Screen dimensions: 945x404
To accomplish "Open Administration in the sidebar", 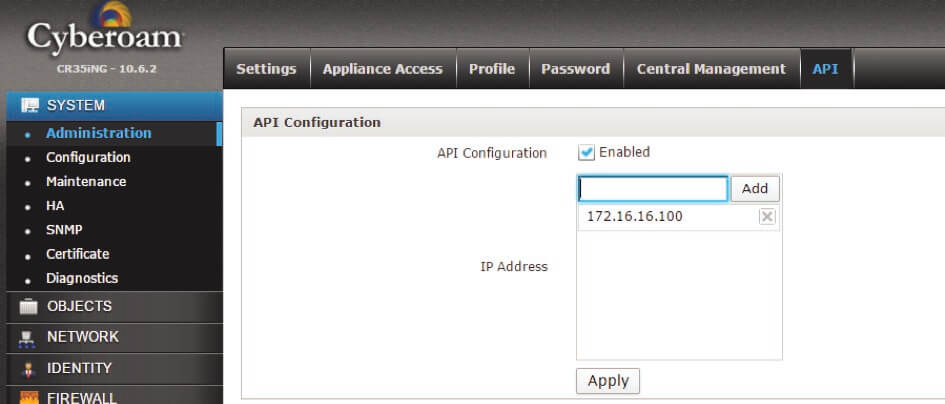I will (99, 133).
